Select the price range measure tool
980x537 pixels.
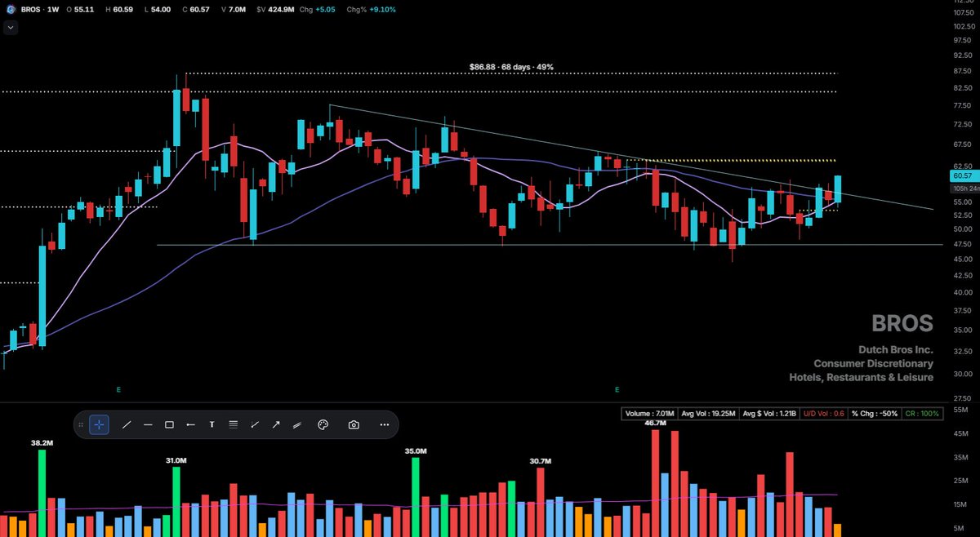tap(255, 424)
